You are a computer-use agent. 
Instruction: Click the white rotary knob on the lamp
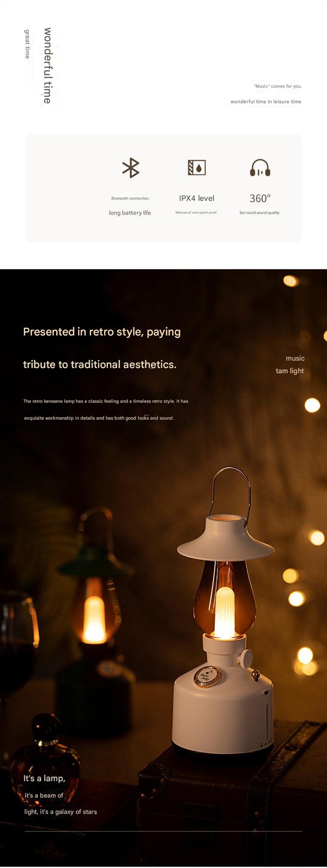(x=246, y=658)
